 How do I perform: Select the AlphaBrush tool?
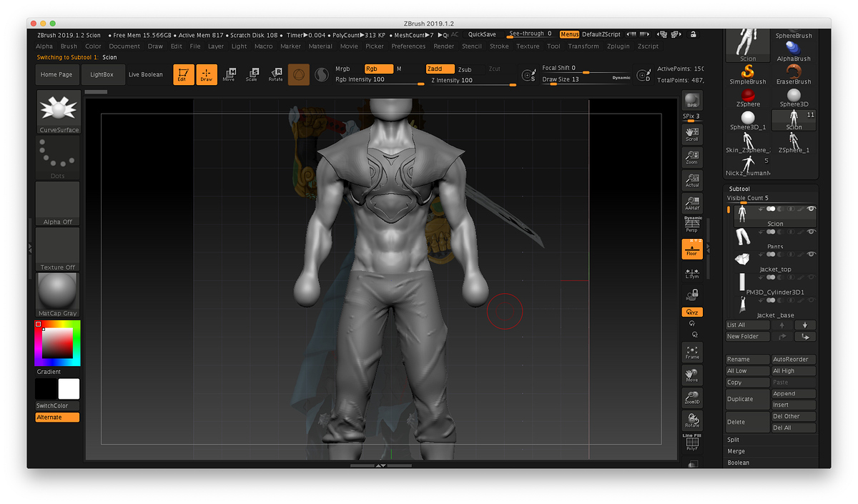pos(794,51)
